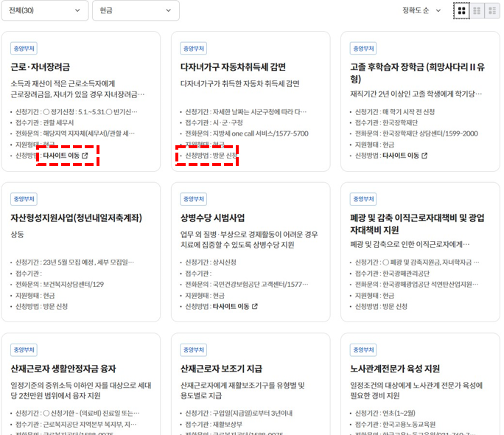Open the 정확도 순 sort dropdown
Image resolution: width=504 pixels, height=435 pixels.
[x=421, y=10]
